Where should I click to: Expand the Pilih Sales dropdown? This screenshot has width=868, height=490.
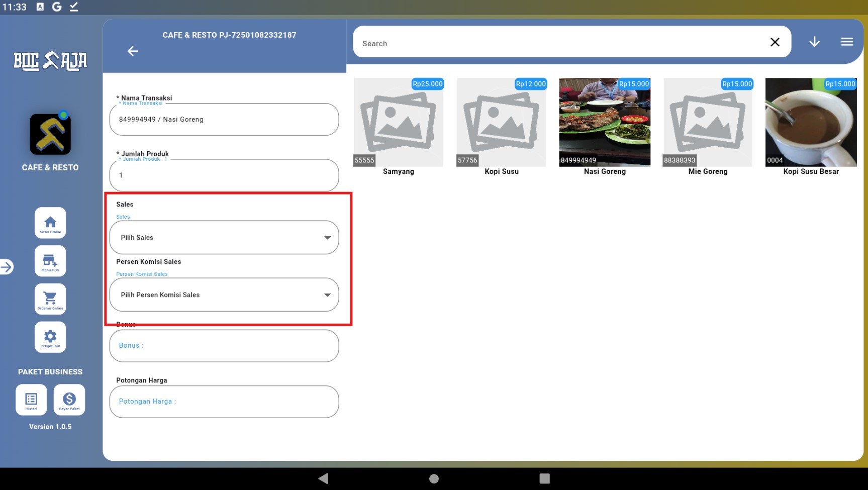tap(224, 237)
